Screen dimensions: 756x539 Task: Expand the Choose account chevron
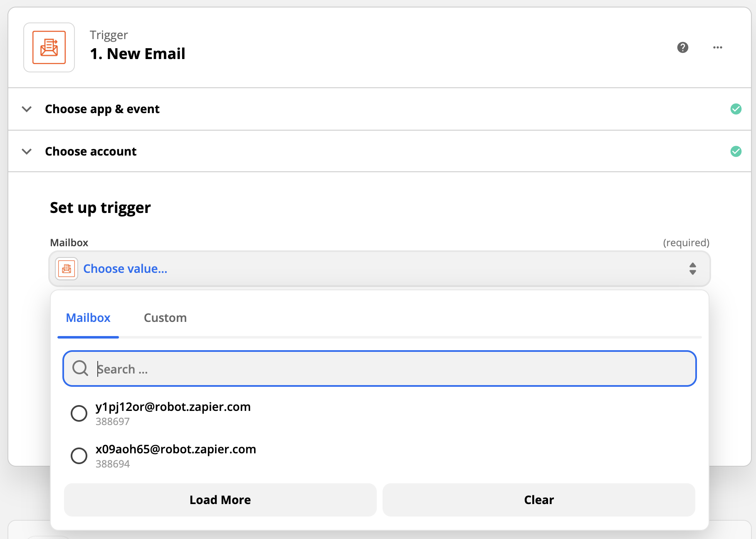coord(27,151)
